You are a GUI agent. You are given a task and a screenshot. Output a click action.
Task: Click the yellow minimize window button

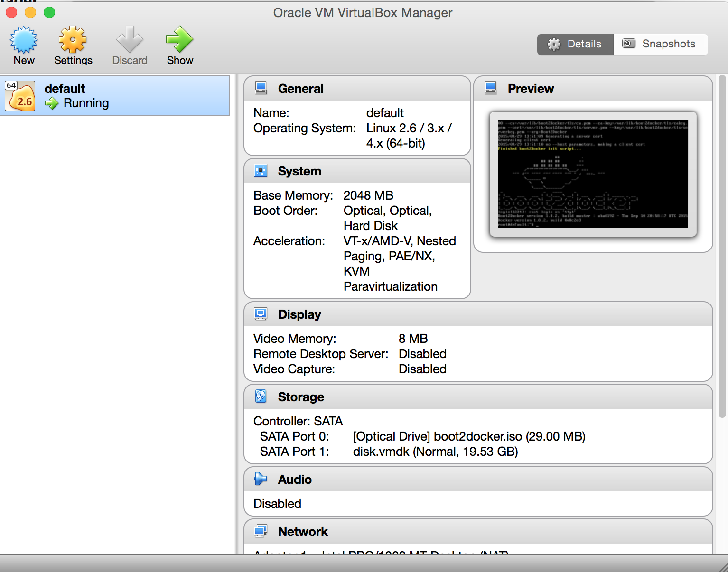pyautogui.click(x=30, y=12)
